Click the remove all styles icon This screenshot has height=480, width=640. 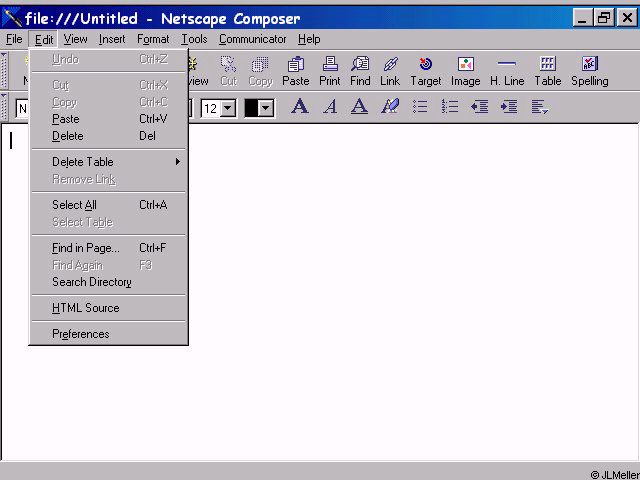pos(390,107)
